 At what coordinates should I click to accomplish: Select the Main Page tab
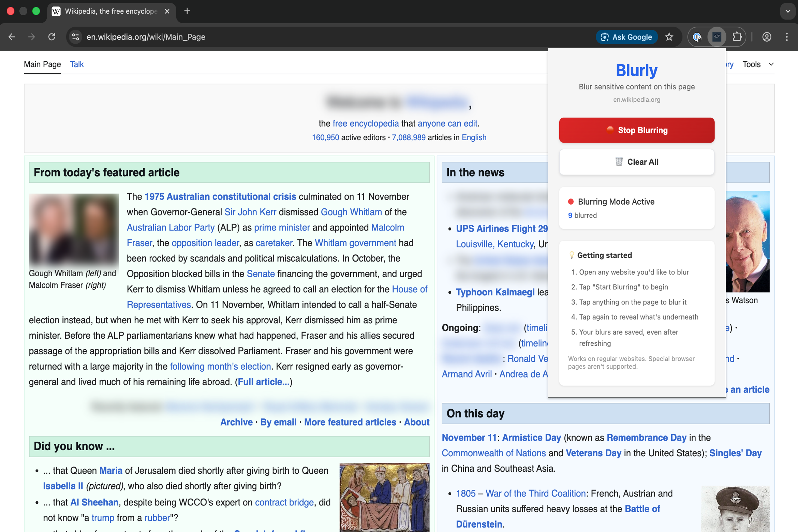pyautogui.click(x=42, y=64)
